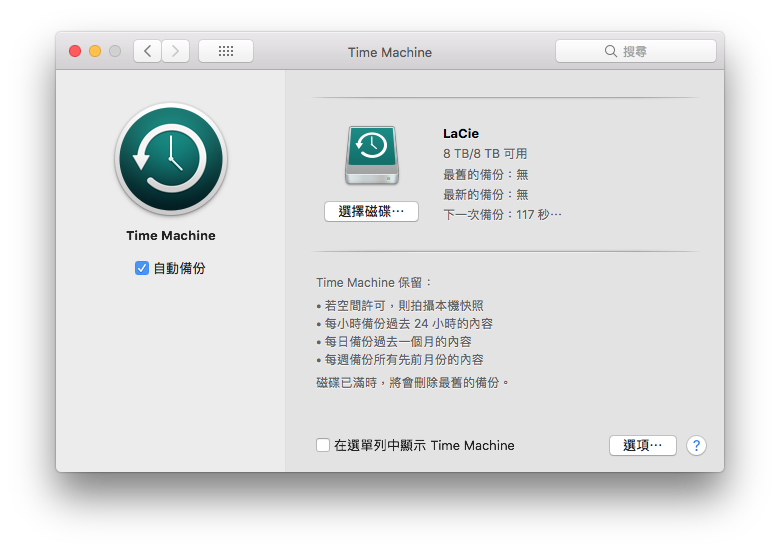Click the 下一次備份：117 秒… status
This screenshot has width=780, height=552.
point(502,215)
